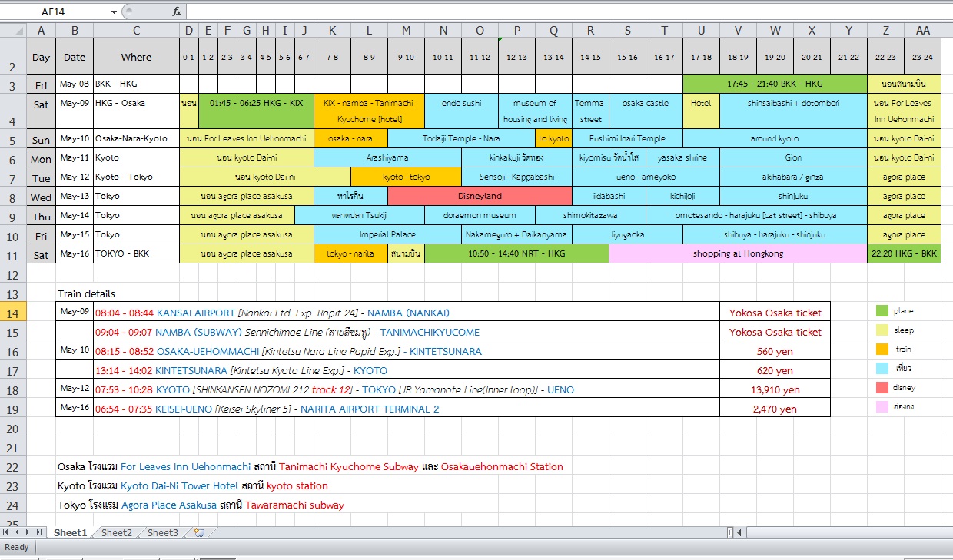Click the 'Train details' label cell
953x560 pixels.
[x=86, y=293]
